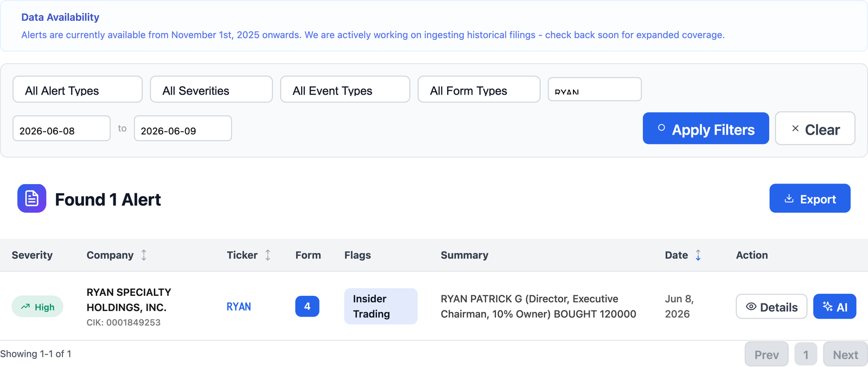Click the sort arrows next to Ticker
This screenshot has width=868, height=367.
point(267,255)
